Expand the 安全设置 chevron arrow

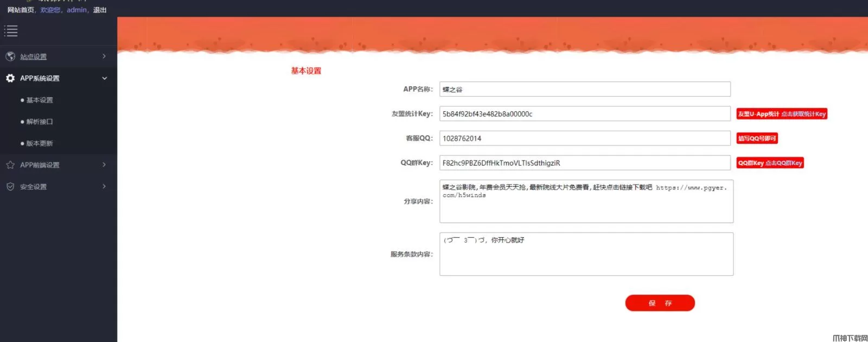click(x=104, y=187)
